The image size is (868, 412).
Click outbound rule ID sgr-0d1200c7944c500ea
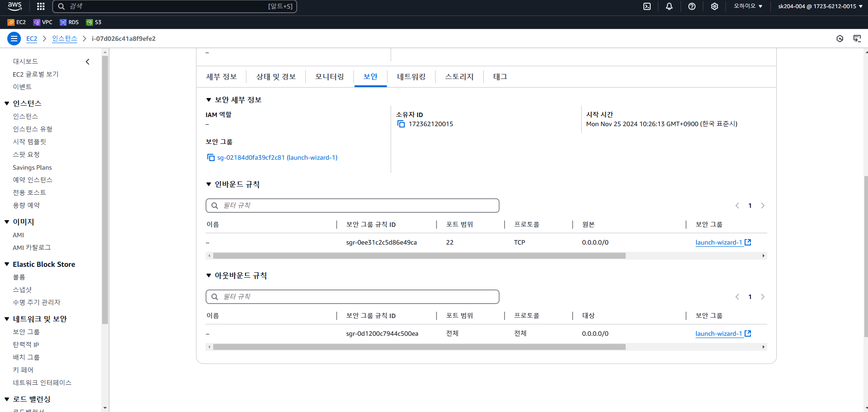(382, 334)
